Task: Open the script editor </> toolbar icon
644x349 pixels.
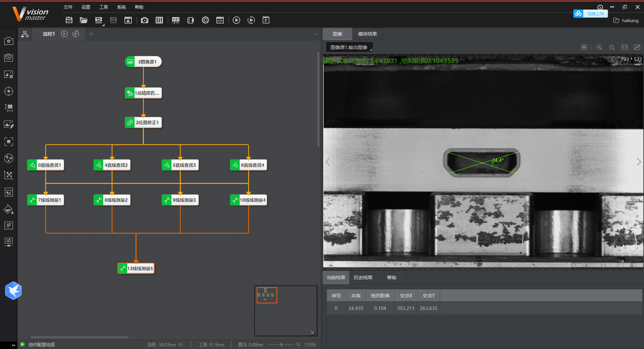Action: pyautogui.click(x=220, y=20)
